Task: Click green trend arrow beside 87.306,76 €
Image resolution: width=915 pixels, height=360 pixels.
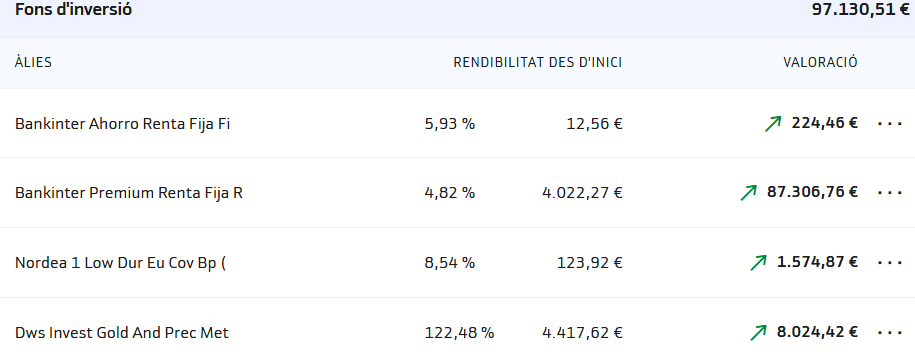Action: [x=748, y=193]
